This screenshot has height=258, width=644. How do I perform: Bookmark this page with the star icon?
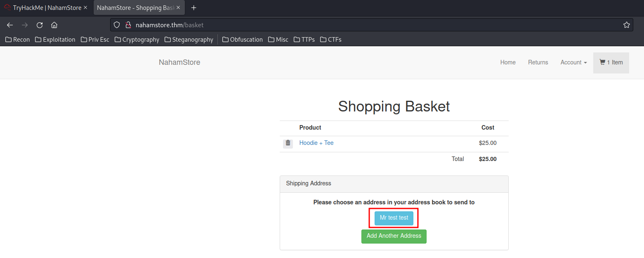tap(627, 25)
